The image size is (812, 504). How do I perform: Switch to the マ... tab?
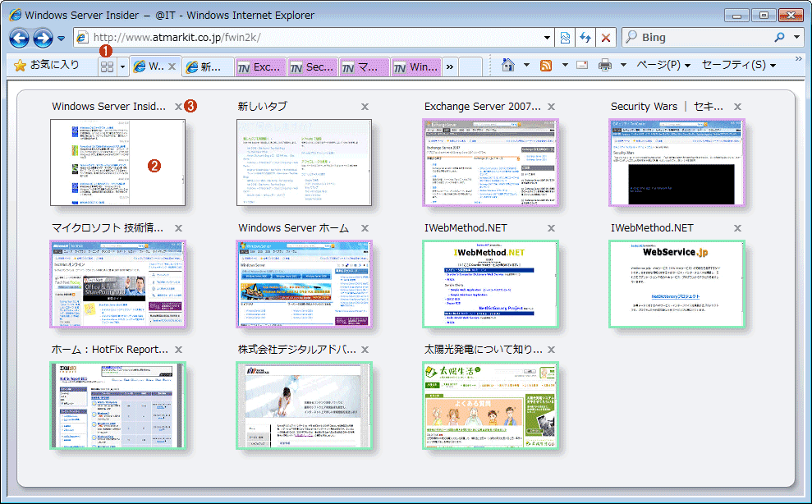click(x=365, y=66)
